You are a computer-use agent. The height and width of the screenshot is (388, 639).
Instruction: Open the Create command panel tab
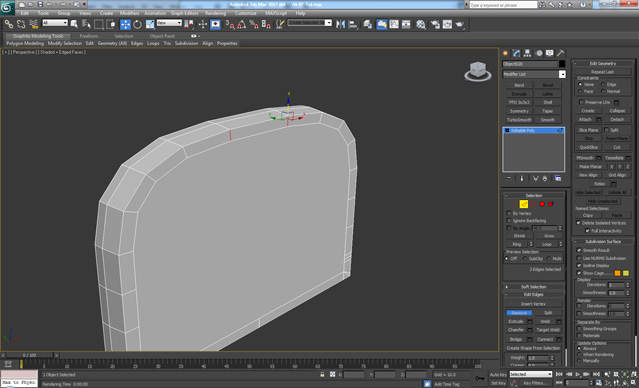pyautogui.click(x=506, y=53)
